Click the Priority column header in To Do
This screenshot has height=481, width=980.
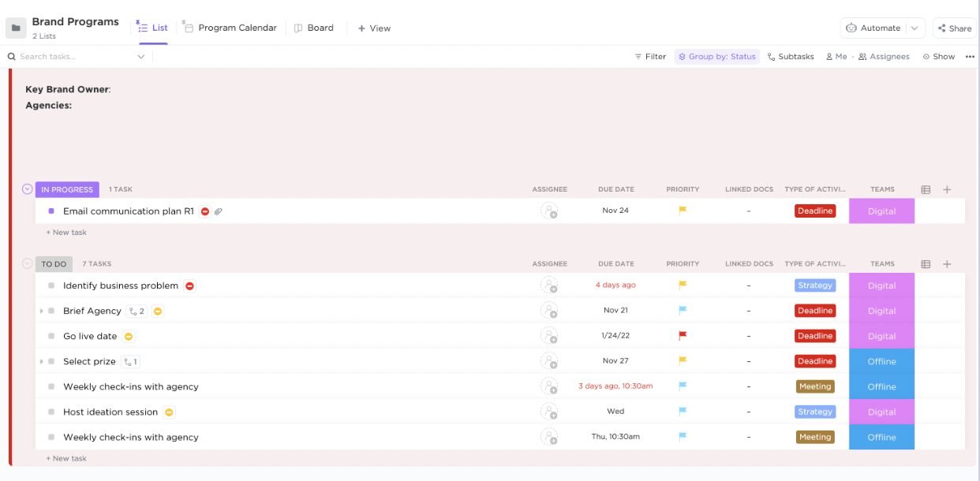(683, 264)
